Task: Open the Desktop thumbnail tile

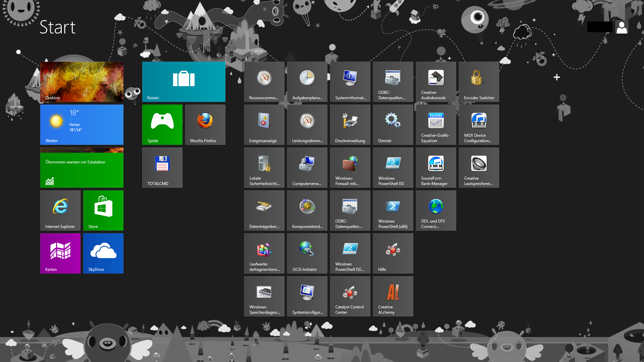Action: coord(82,81)
